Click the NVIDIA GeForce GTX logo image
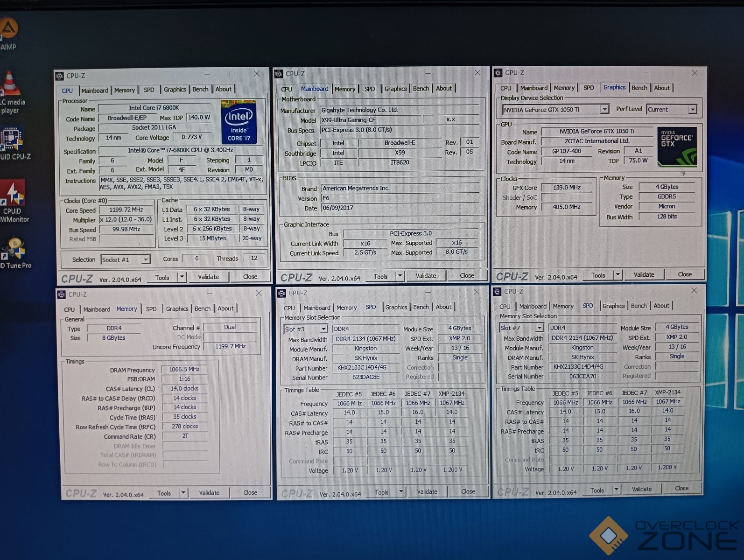744x560 pixels. coord(676,147)
